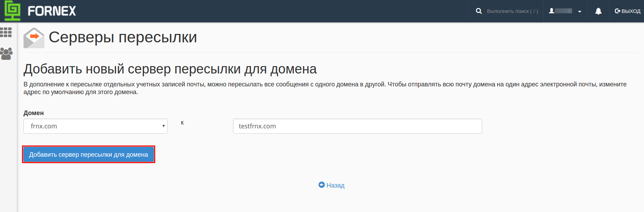Go back via Назад link
Screen dimensions: 644x212
(331, 185)
